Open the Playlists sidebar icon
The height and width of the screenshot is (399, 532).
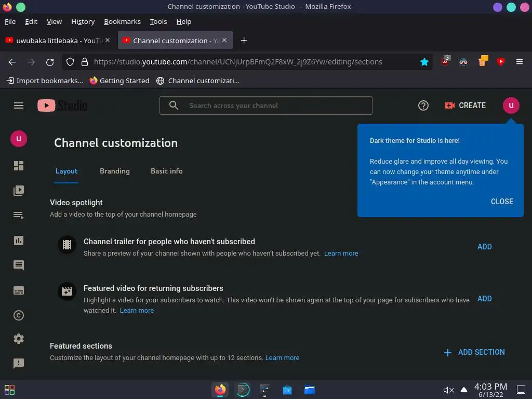pyautogui.click(x=19, y=216)
